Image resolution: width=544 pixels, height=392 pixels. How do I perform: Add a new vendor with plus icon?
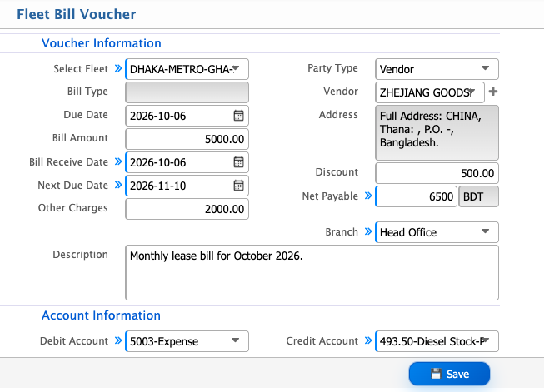tap(492, 92)
